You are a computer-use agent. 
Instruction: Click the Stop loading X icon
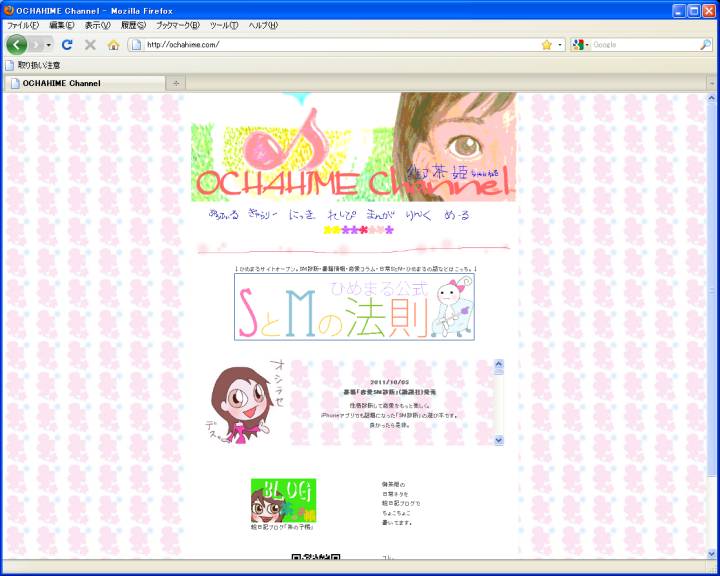(90, 45)
